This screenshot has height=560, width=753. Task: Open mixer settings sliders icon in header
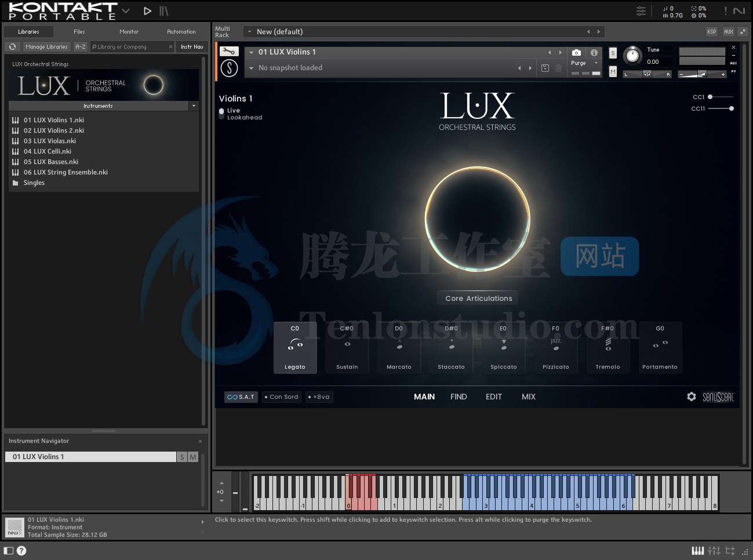tap(641, 11)
